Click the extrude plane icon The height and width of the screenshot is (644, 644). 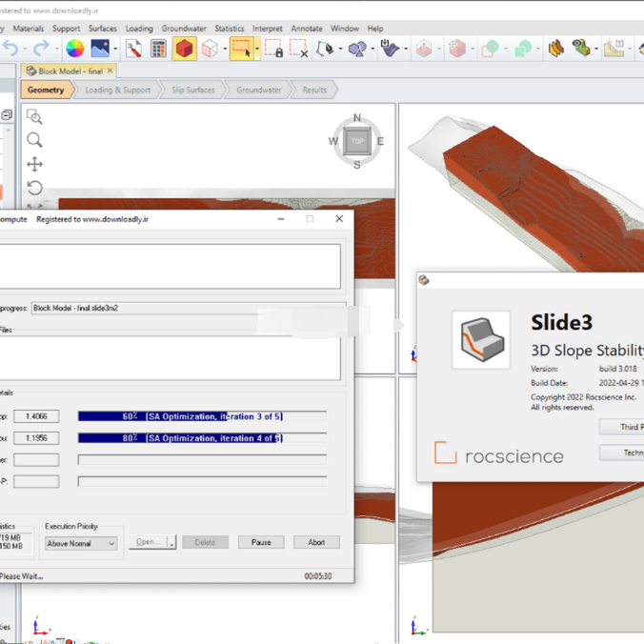424,49
